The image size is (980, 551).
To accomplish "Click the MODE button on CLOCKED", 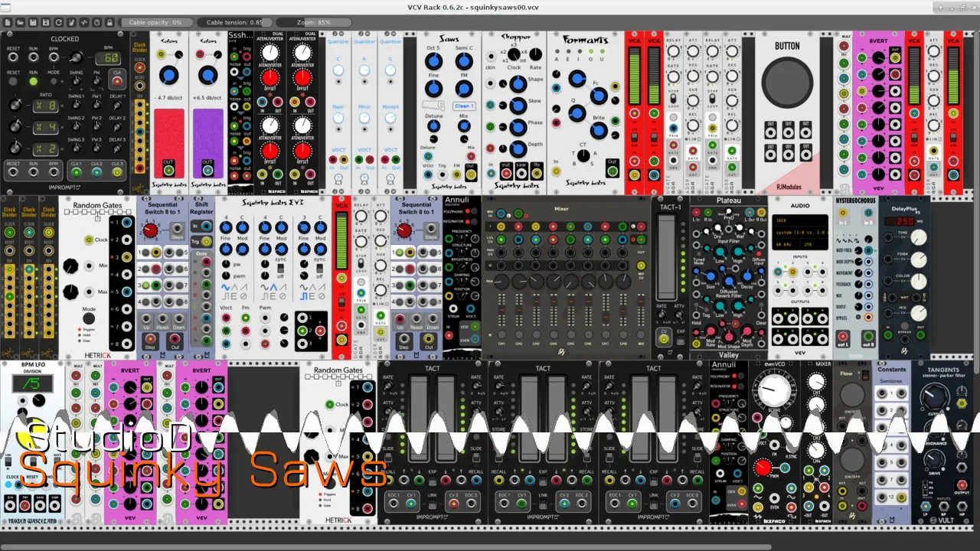I will tap(54, 81).
